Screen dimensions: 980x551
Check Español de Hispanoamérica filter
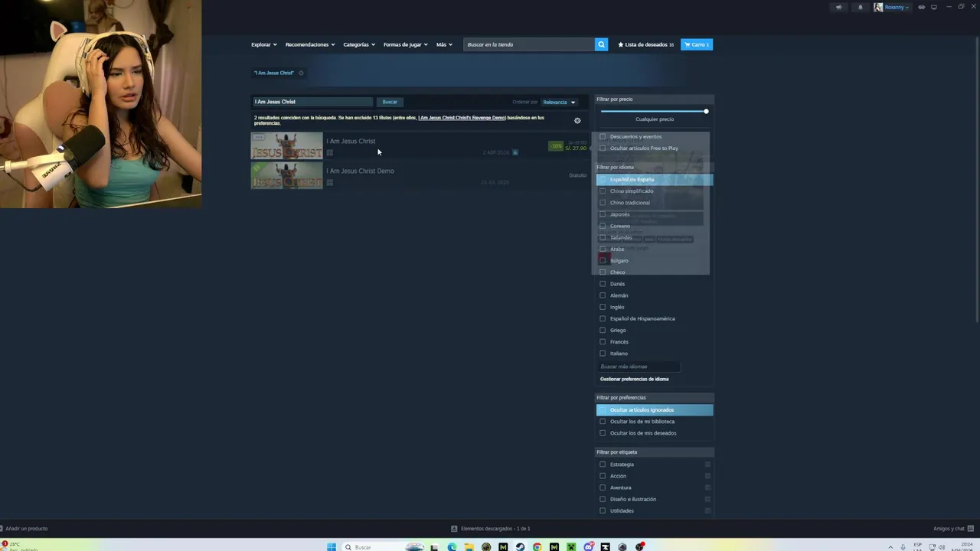603,318
